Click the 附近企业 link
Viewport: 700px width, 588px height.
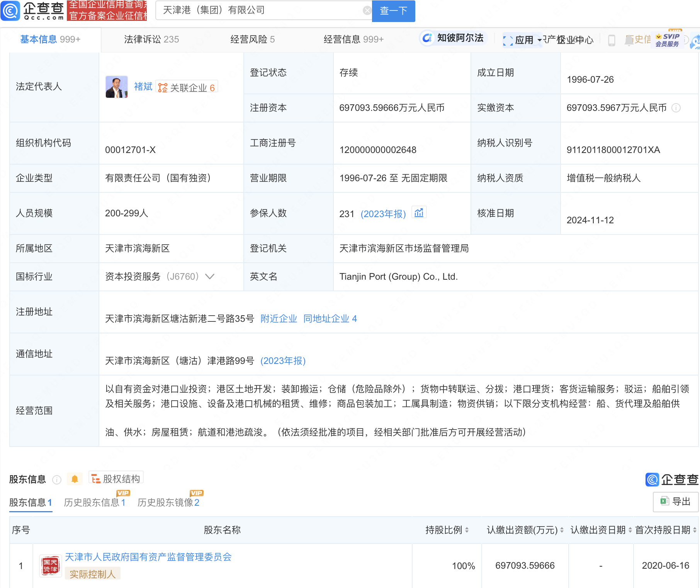[x=279, y=319]
